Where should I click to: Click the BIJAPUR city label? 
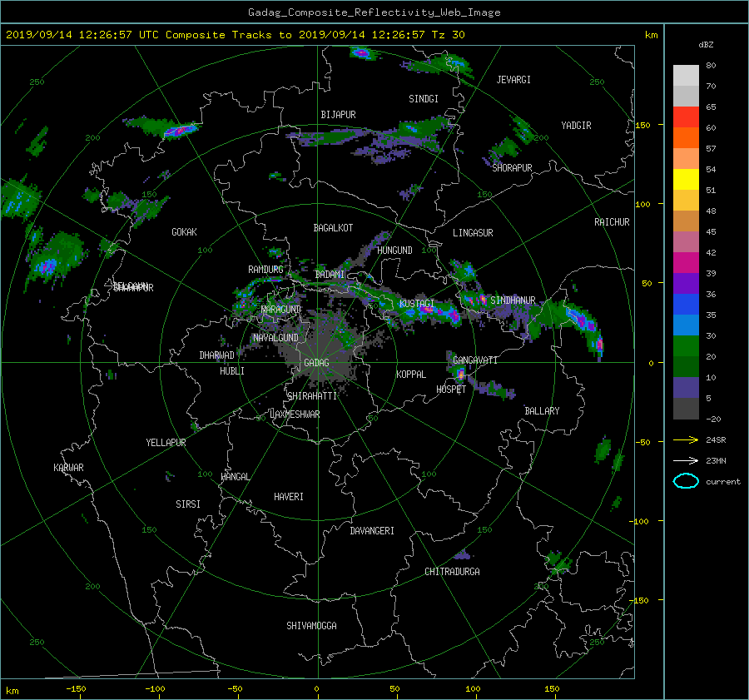[338, 115]
